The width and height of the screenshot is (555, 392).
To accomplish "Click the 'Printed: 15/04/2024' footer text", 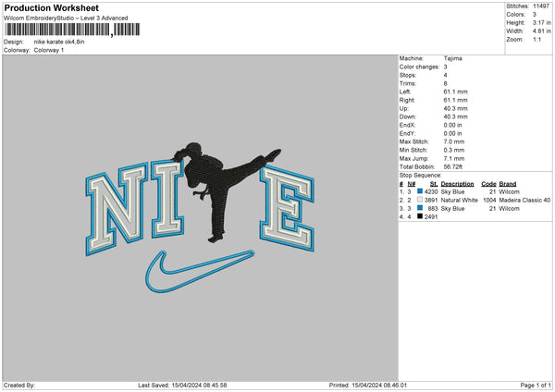I will [x=368, y=386].
